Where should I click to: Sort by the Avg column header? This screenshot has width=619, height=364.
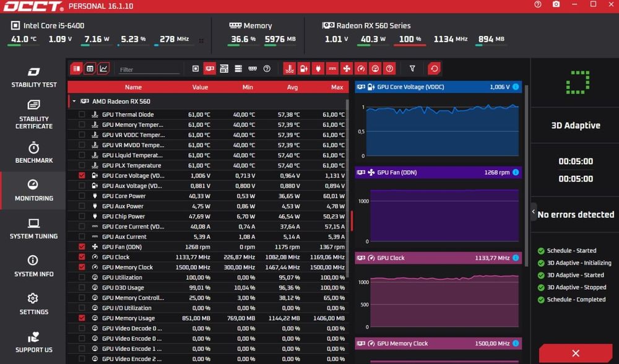tap(292, 87)
